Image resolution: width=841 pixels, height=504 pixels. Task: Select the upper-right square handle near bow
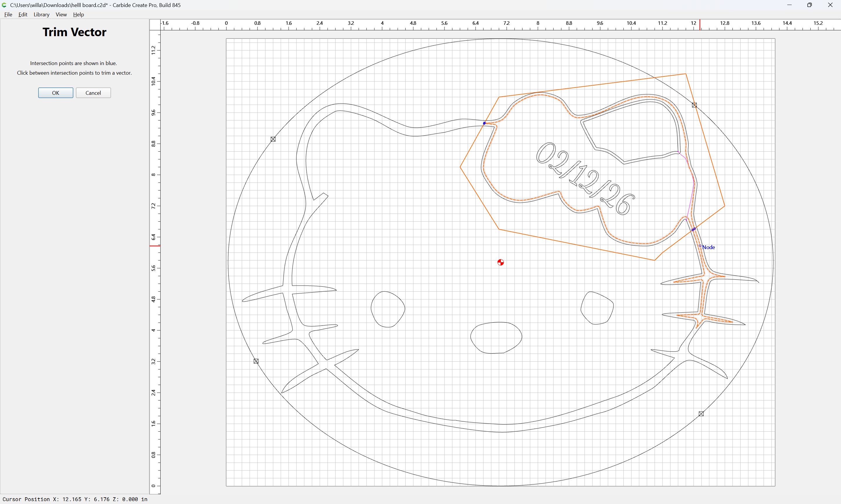point(694,105)
